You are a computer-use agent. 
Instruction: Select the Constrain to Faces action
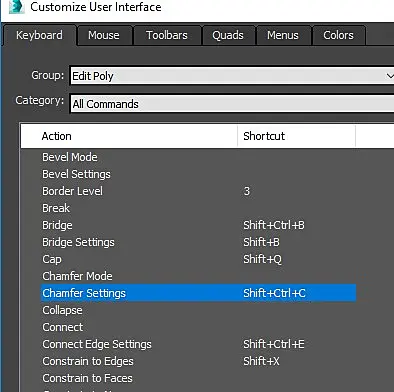[87, 378]
